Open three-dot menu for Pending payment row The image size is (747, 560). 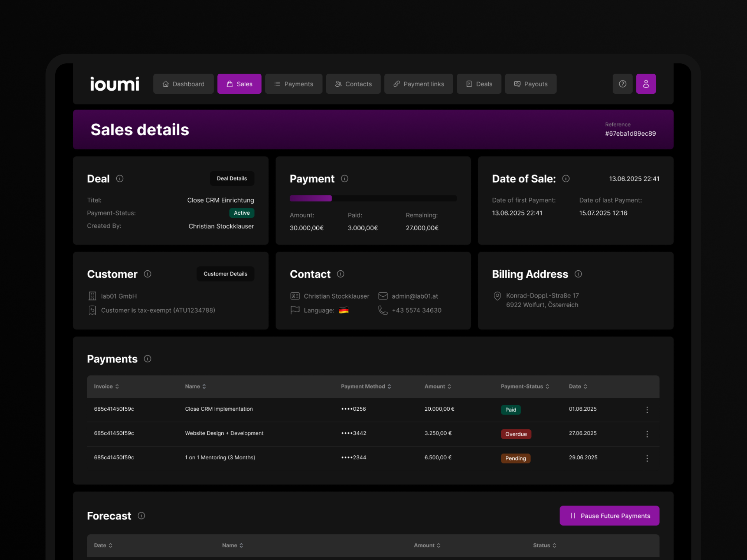(x=647, y=458)
